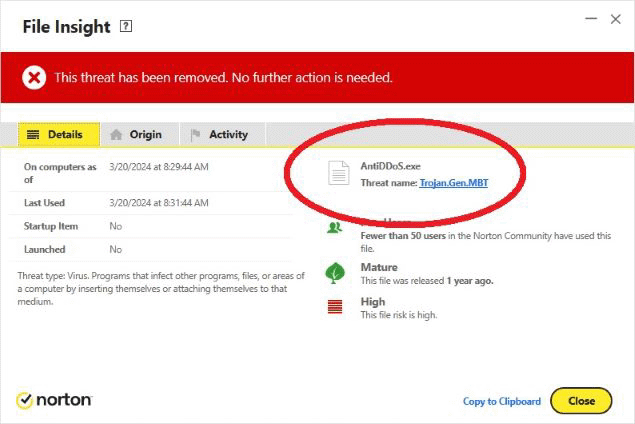Click the 'On computers as of' label
This screenshot has height=424, width=635.
click(60, 173)
